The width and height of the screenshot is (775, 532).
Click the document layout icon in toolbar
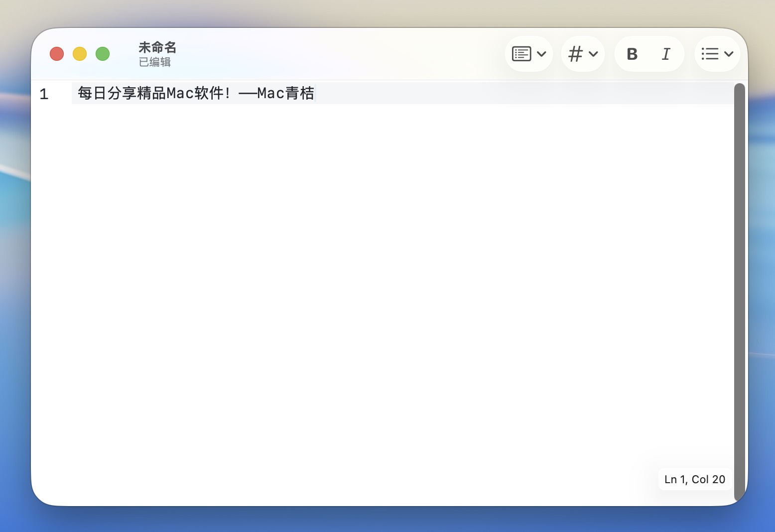click(521, 54)
